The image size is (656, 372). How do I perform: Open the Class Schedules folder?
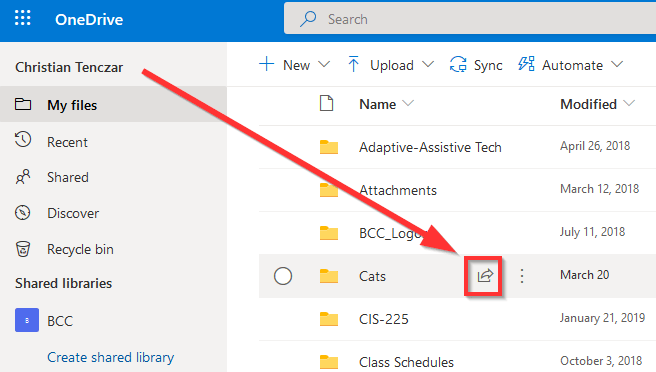click(406, 362)
